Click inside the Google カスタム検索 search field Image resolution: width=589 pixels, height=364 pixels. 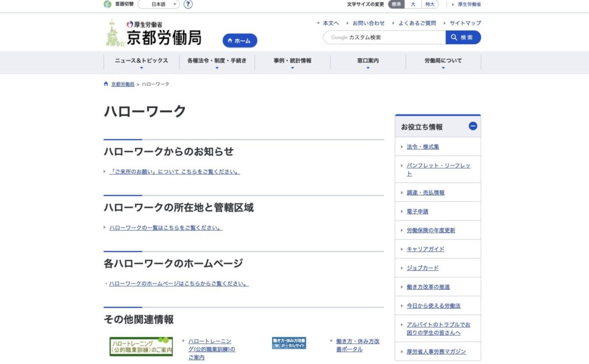(384, 37)
